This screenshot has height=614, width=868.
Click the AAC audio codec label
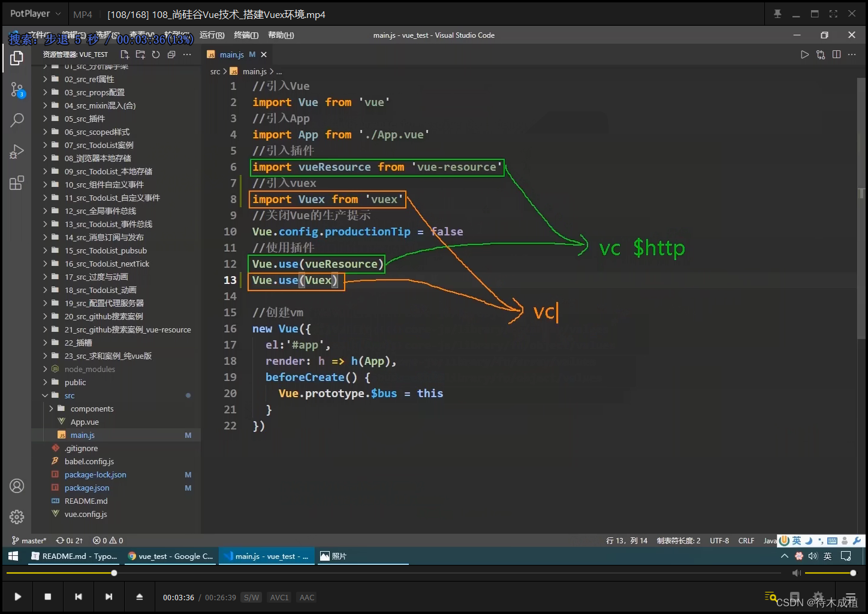click(307, 597)
